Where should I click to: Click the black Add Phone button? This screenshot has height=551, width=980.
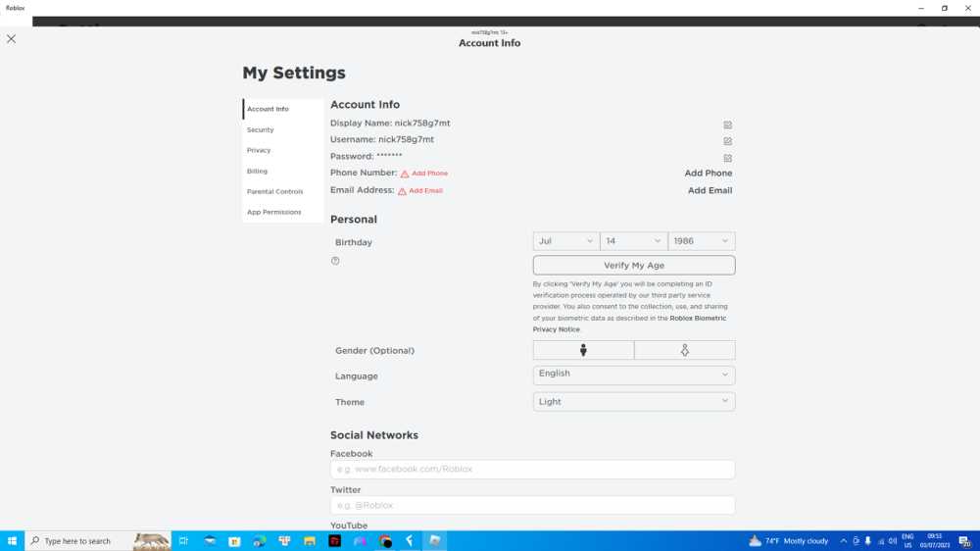click(x=709, y=174)
